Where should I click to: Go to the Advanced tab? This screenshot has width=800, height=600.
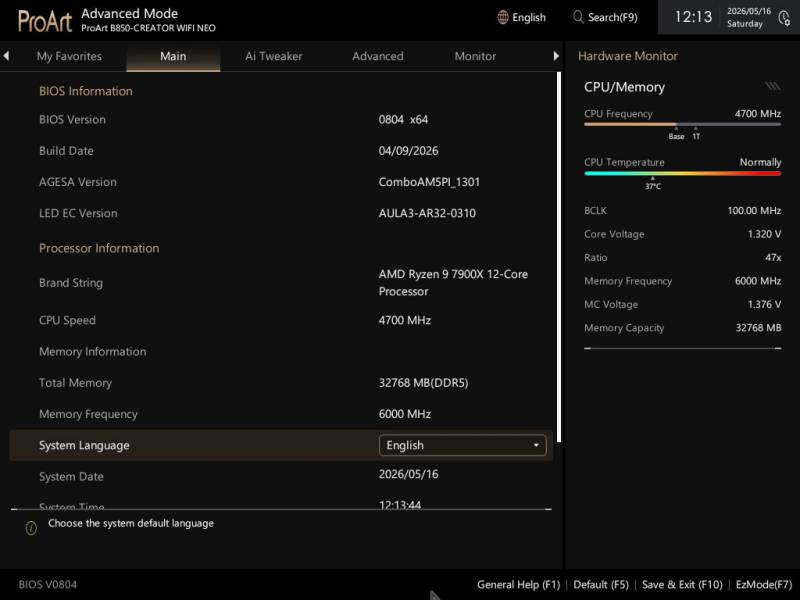pos(378,56)
